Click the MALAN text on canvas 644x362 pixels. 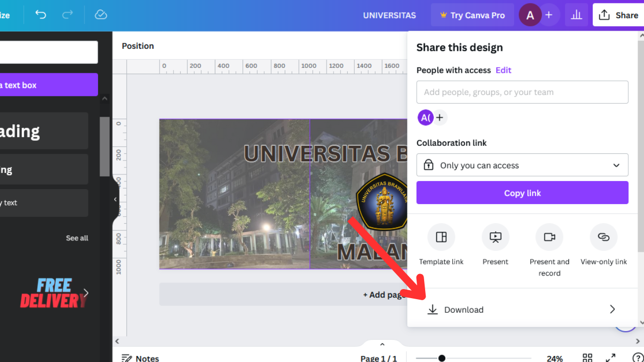(x=371, y=251)
